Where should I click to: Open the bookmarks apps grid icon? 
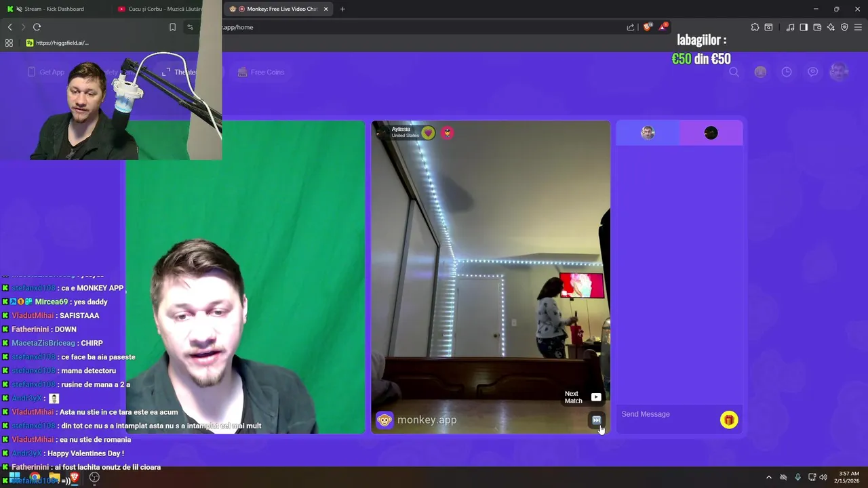click(9, 43)
